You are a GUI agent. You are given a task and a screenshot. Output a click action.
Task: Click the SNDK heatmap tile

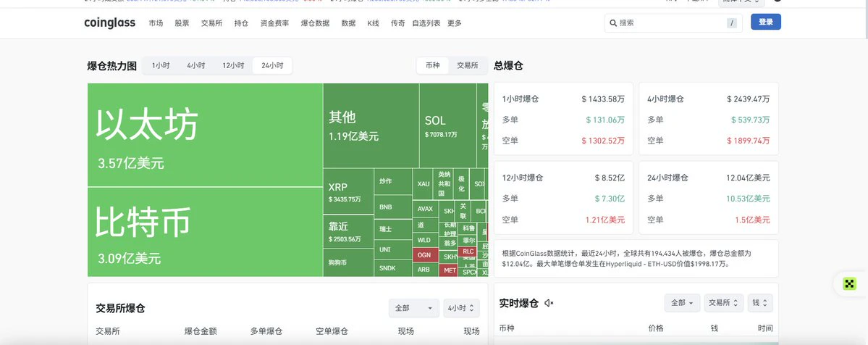tap(393, 268)
